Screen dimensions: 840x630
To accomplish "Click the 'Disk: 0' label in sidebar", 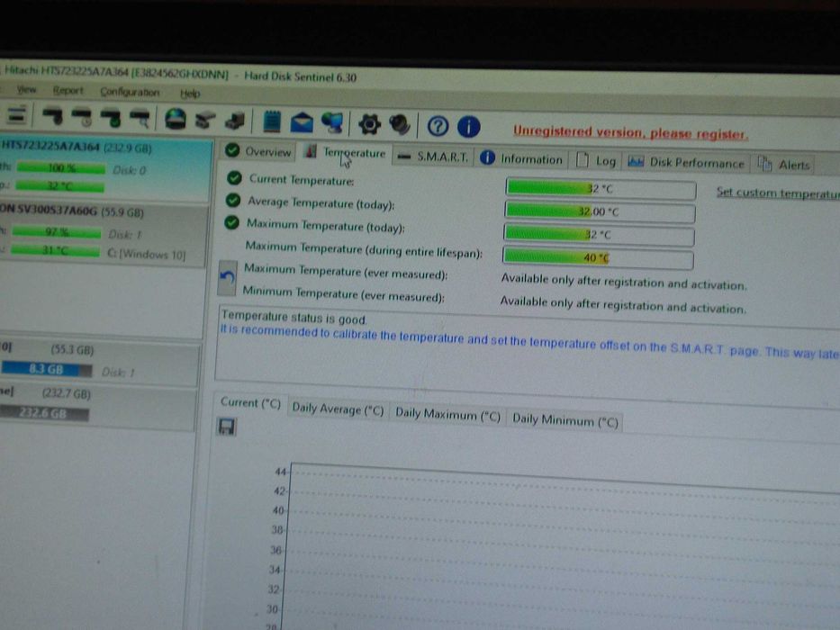I will pos(129,170).
